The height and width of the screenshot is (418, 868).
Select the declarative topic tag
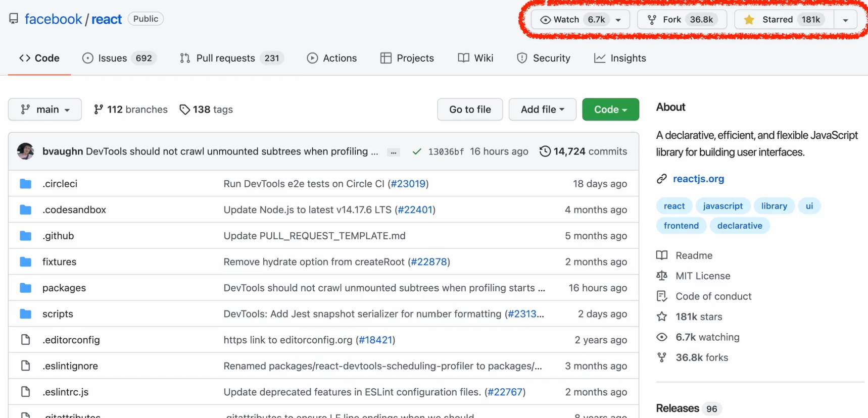pos(740,226)
